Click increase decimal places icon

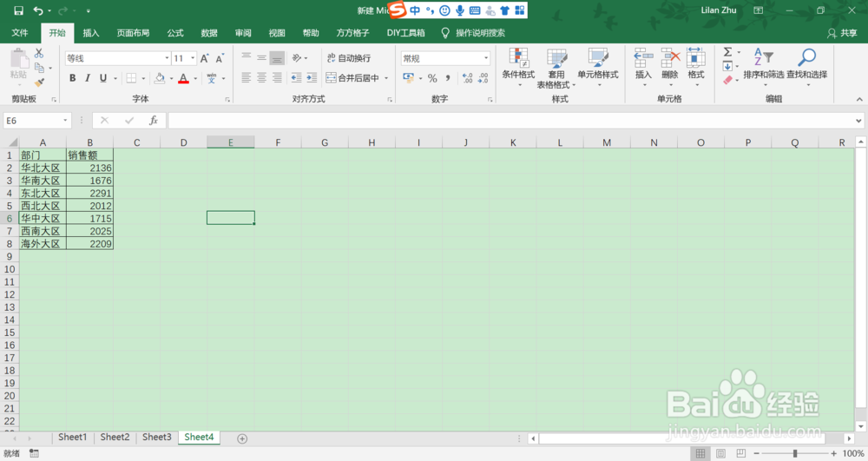467,78
